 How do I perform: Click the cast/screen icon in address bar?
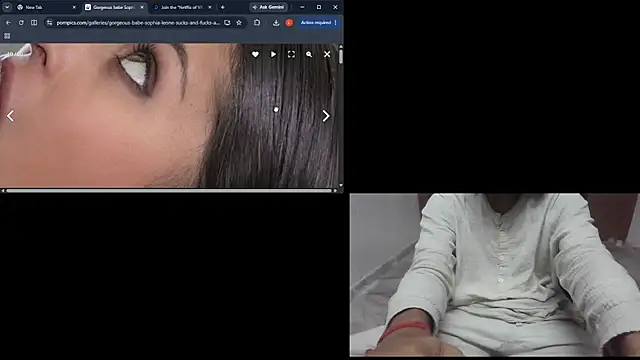pos(227,22)
